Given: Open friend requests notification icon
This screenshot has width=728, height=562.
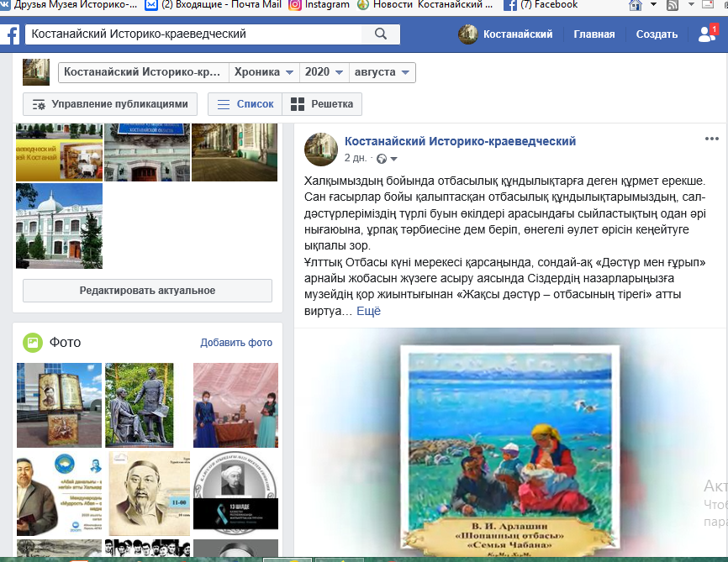Looking at the screenshot, I should [x=707, y=34].
